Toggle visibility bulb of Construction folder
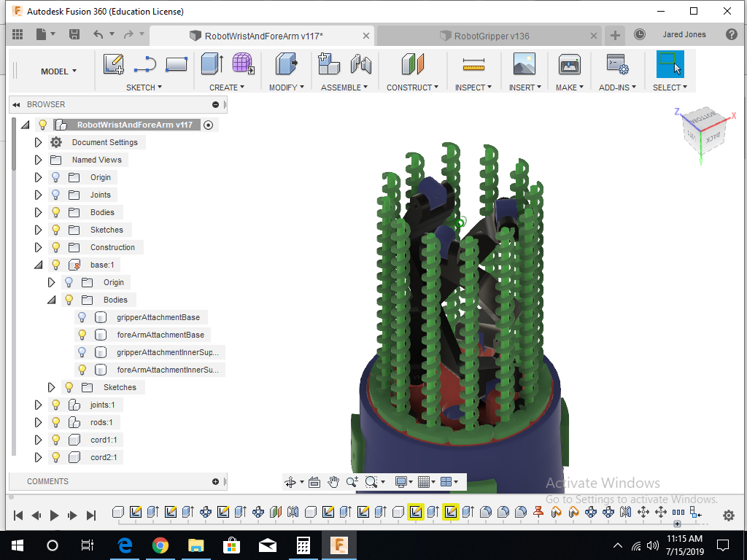747x560 pixels. (x=55, y=247)
